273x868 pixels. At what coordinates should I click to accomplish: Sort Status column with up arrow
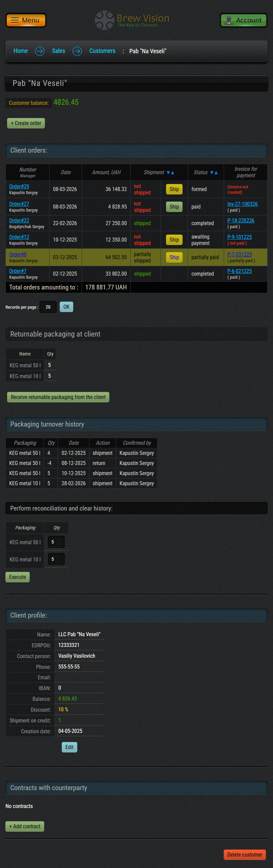(x=216, y=173)
